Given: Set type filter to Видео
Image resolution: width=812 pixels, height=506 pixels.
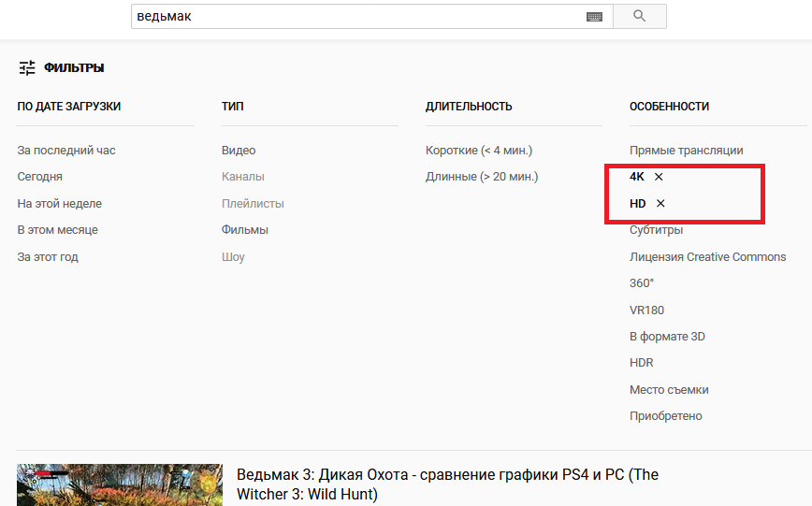Looking at the screenshot, I should click(x=239, y=151).
